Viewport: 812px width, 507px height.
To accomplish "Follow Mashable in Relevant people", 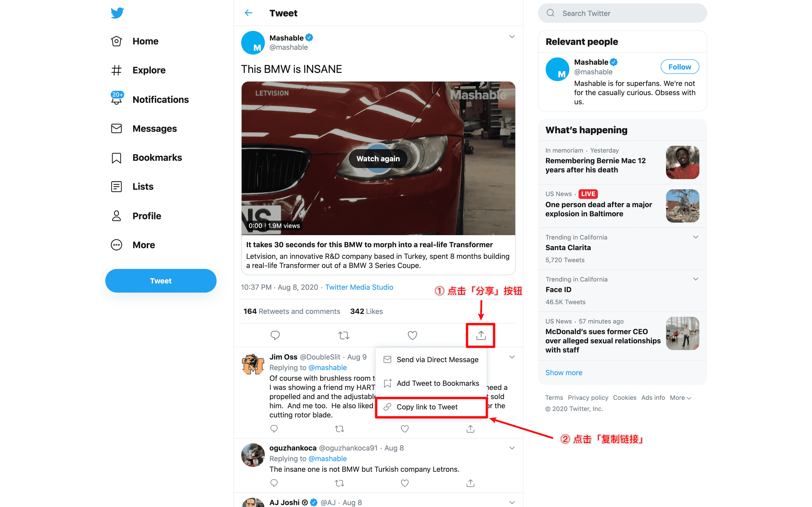I will click(680, 67).
